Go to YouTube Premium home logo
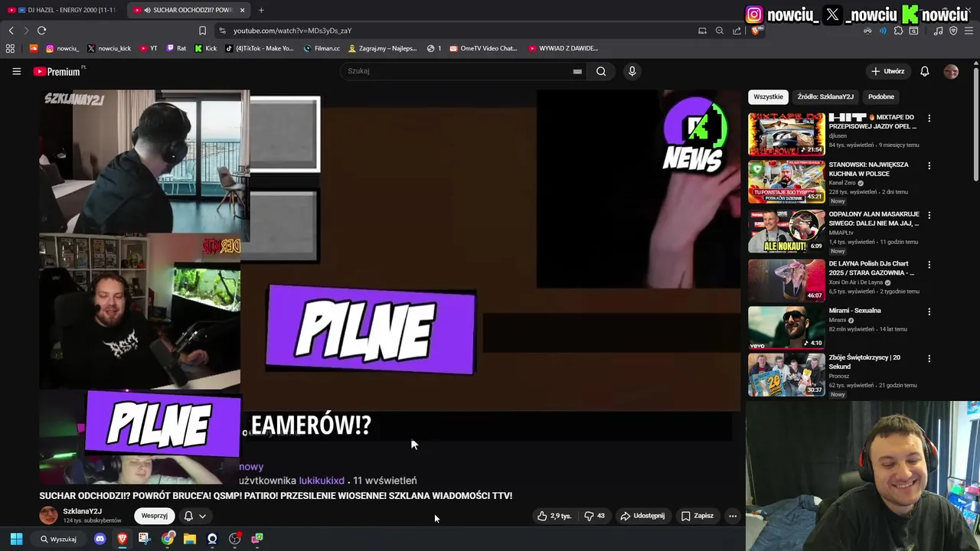Viewport: 980px width, 551px height. (x=58, y=71)
